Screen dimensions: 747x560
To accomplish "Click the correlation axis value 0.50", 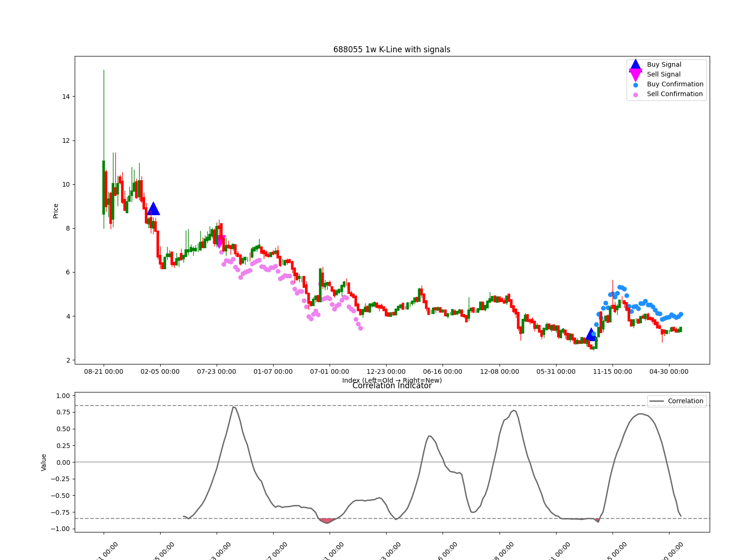I will click(63, 429).
